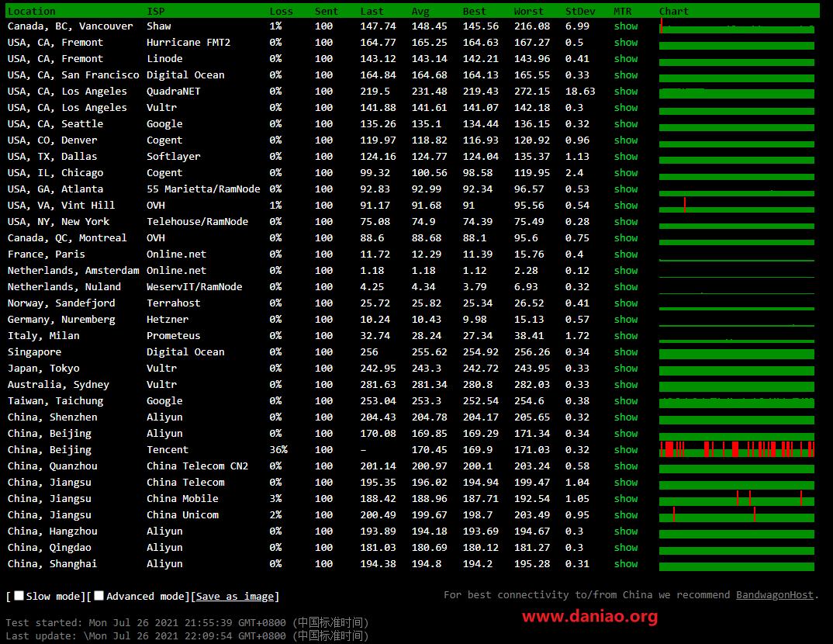The image size is (833, 644).
Task: Open the BandwagonHost recommendation link
Action: (775, 594)
